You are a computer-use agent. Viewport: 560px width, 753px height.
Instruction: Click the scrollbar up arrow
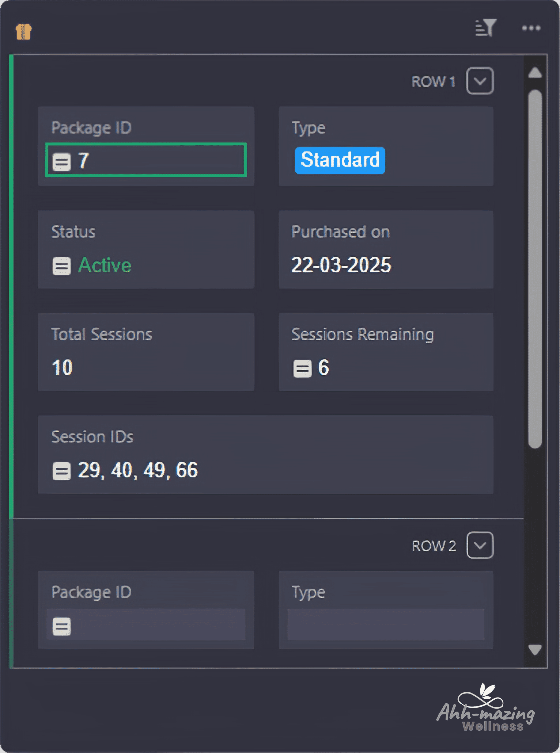pos(535,73)
